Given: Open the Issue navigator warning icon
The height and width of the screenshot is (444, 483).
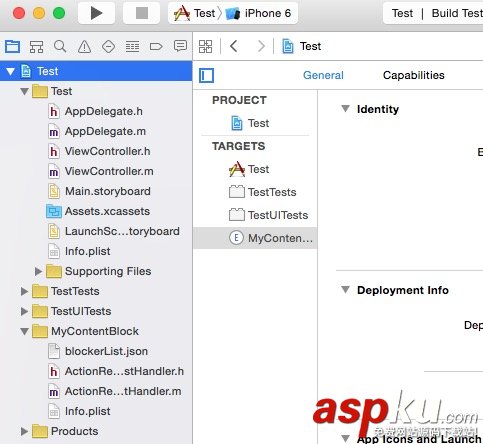Looking at the screenshot, I should pos(84,46).
